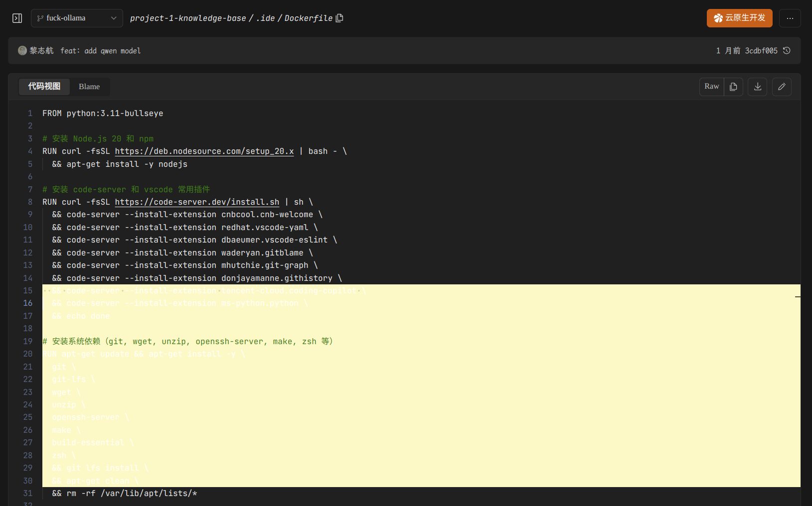Image resolution: width=812 pixels, height=506 pixels.
Task: Download the Dockerfile
Action: pyautogui.click(x=757, y=87)
